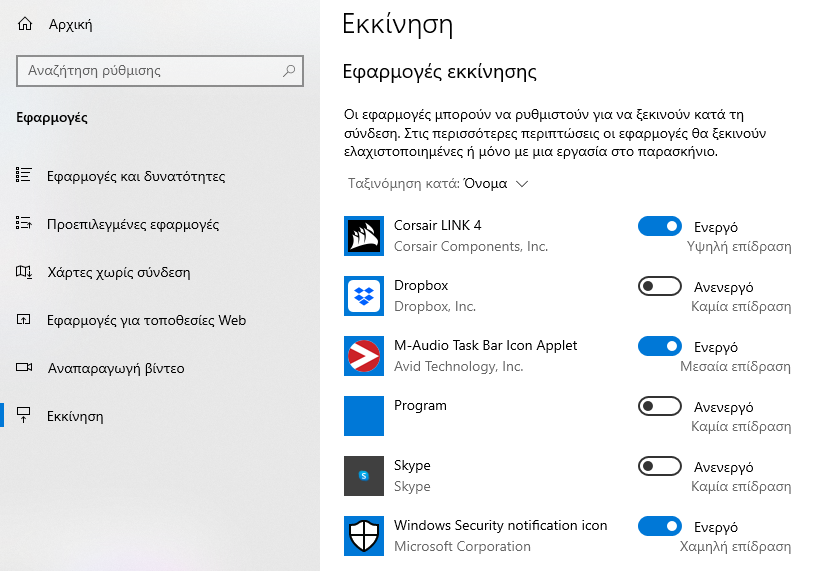Click the Program entry name text
This screenshot has height=571, width=817.
(x=420, y=405)
